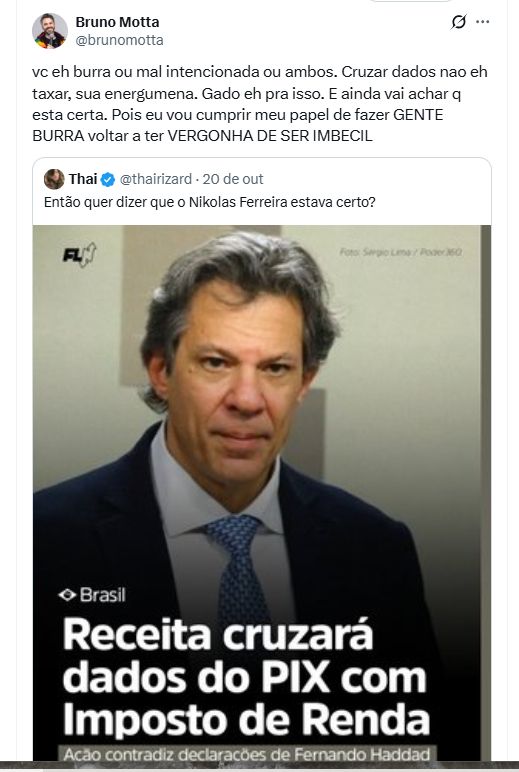Click the Thai display name
This screenshot has height=772, width=519.
83,179
